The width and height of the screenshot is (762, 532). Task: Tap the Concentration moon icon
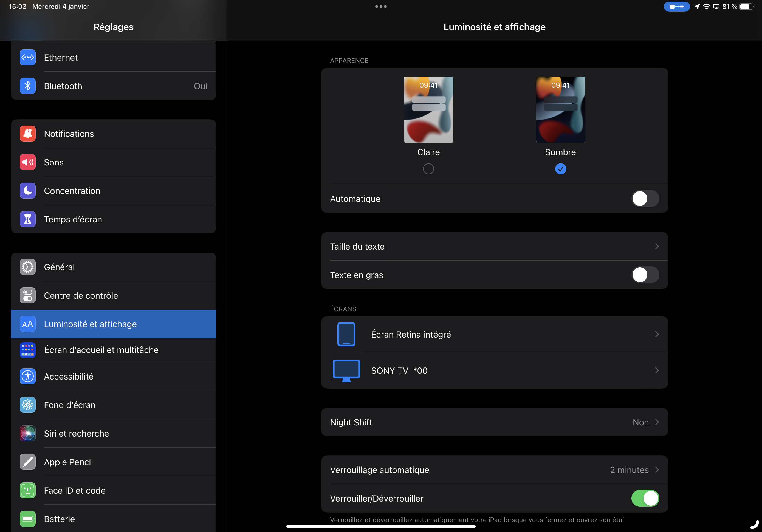tap(27, 191)
